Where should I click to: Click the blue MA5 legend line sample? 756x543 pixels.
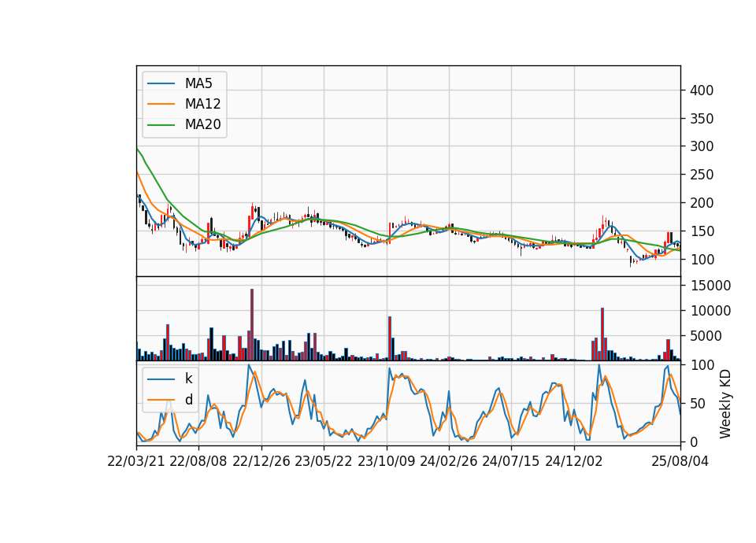pos(161,83)
